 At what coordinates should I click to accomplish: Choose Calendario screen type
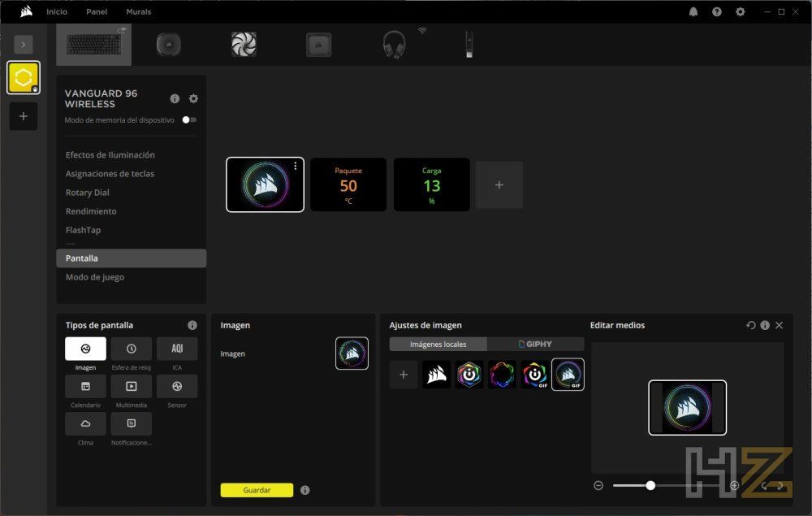[x=85, y=387]
